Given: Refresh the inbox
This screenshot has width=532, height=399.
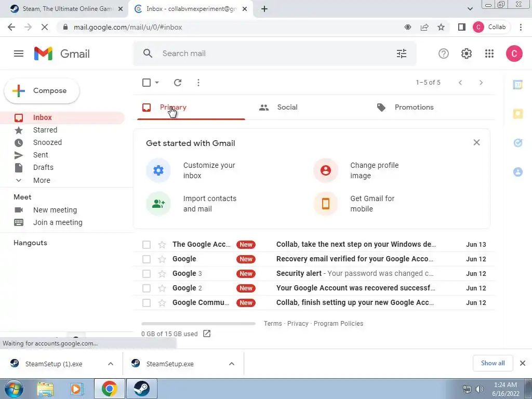Looking at the screenshot, I should [x=178, y=83].
